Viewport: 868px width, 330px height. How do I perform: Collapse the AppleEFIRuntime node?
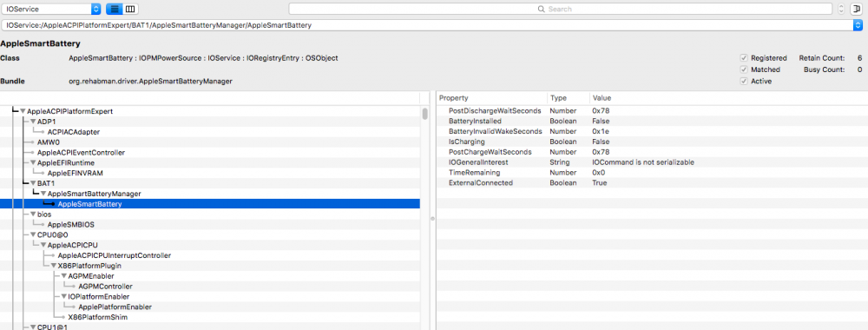(x=33, y=162)
